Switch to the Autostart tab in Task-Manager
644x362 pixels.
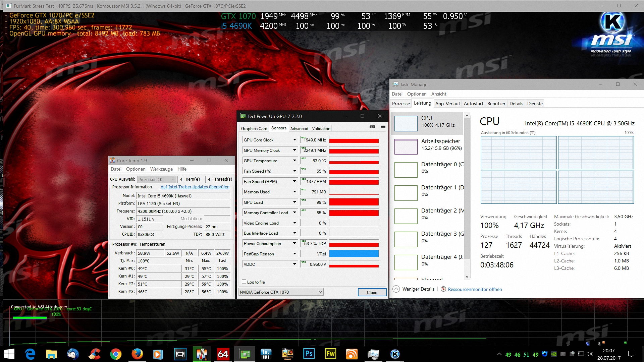(473, 104)
